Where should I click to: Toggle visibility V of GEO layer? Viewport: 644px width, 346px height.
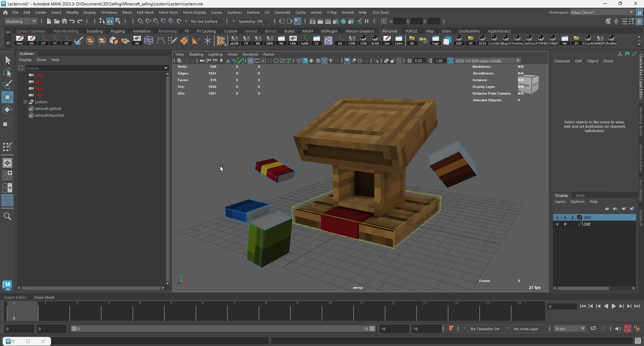click(557, 217)
